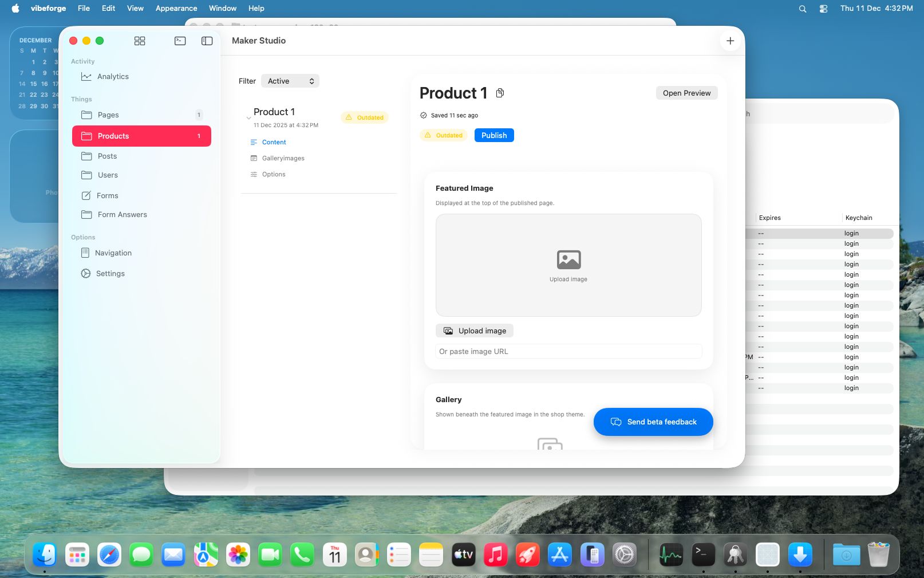Click the paste image URL field

click(568, 351)
